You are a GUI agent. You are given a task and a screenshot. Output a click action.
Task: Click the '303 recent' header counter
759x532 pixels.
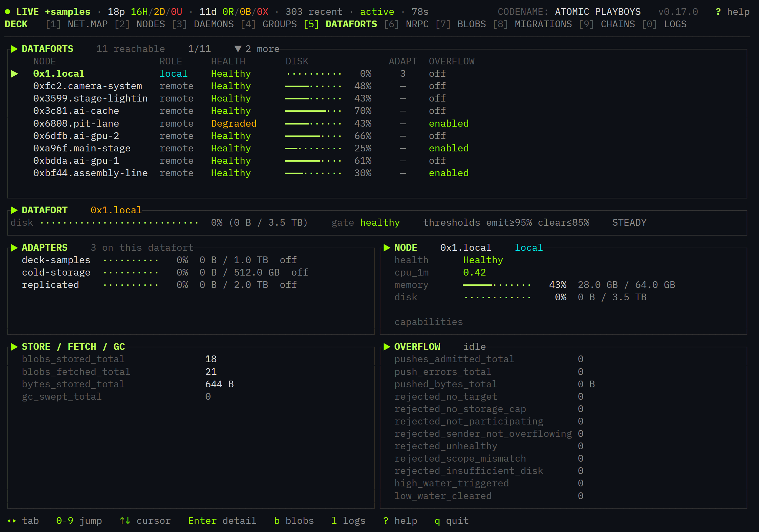coord(314,12)
